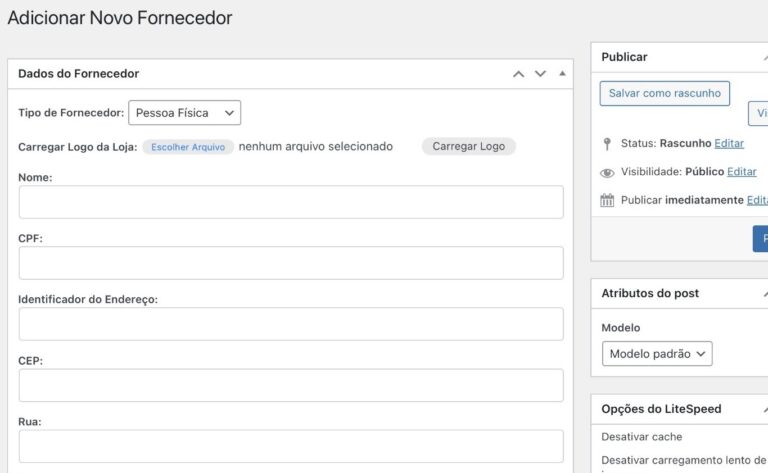
Task: Edit the Status Rascunho link
Action: pos(729,144)
